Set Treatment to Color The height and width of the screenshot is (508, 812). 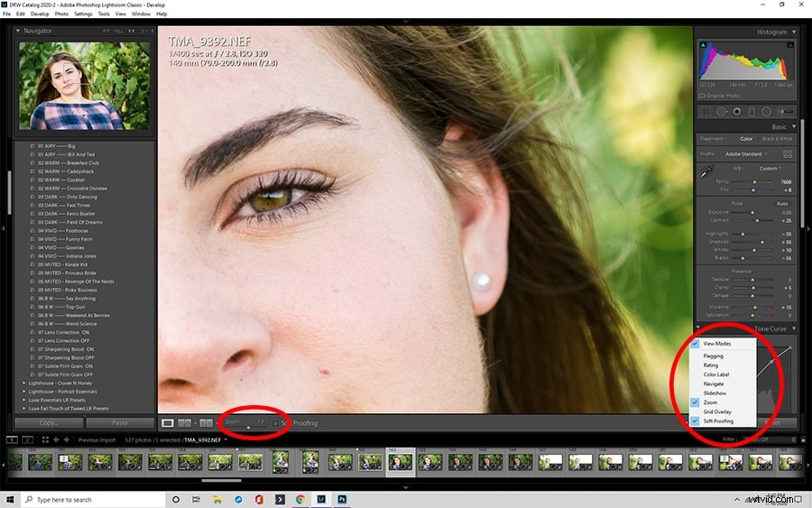746,139
